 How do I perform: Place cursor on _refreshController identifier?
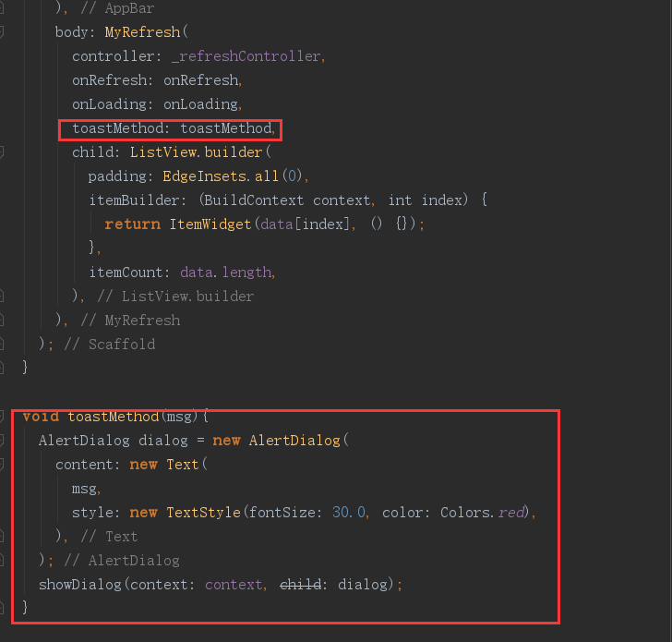(x=246, y=56)
